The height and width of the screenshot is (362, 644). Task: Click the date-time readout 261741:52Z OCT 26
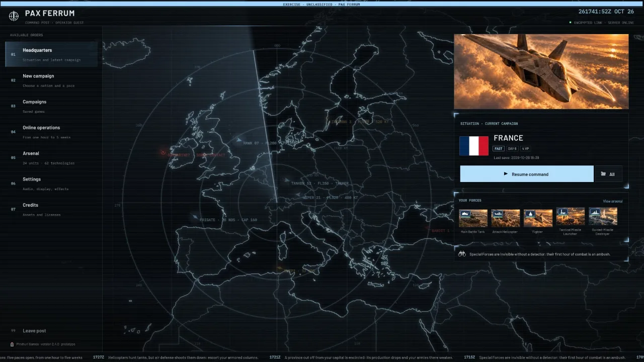606,11
